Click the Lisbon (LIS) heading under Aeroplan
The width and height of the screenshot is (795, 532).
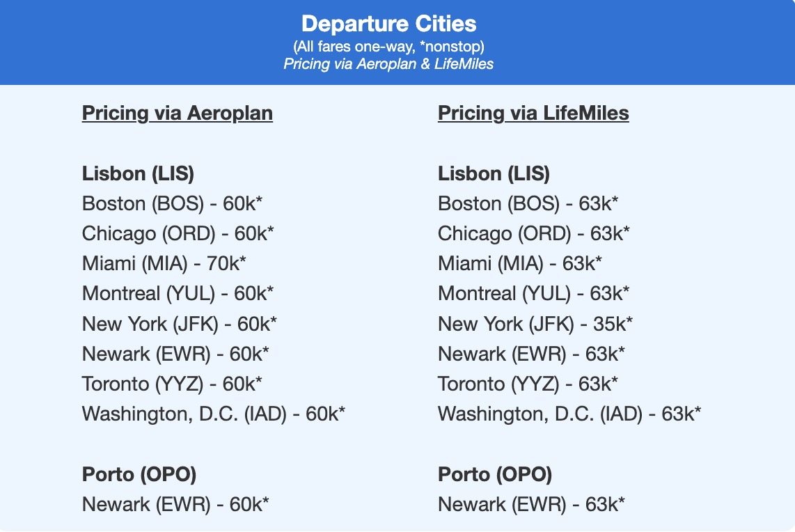(138, 173)
